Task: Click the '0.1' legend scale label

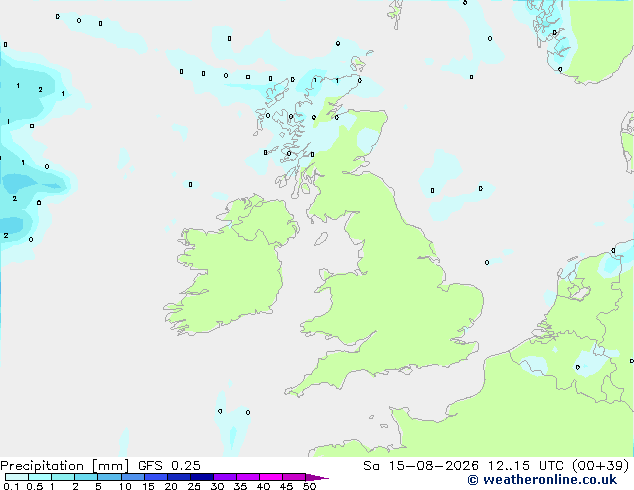Action: [11, 486]
